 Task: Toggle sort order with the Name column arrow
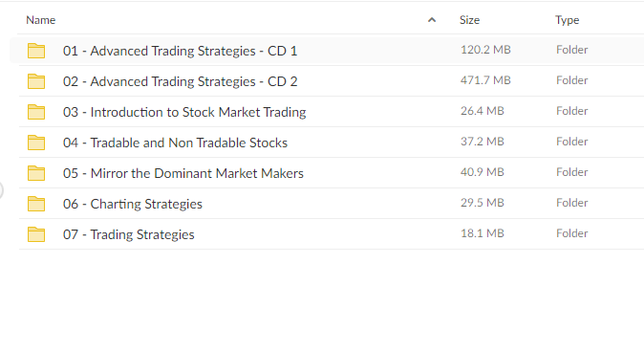[x=432, y=20]
